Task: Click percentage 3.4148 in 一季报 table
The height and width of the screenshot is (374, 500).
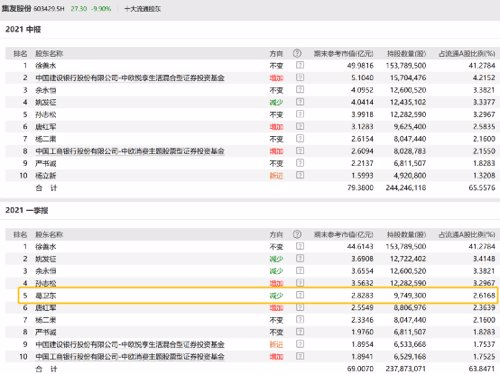Action: click(484, 259)
